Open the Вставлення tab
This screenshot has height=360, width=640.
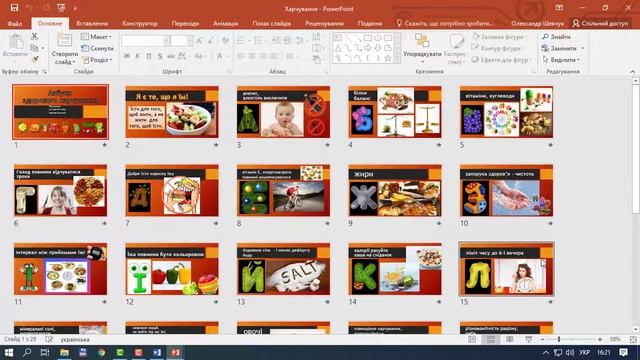coord(92,23)
